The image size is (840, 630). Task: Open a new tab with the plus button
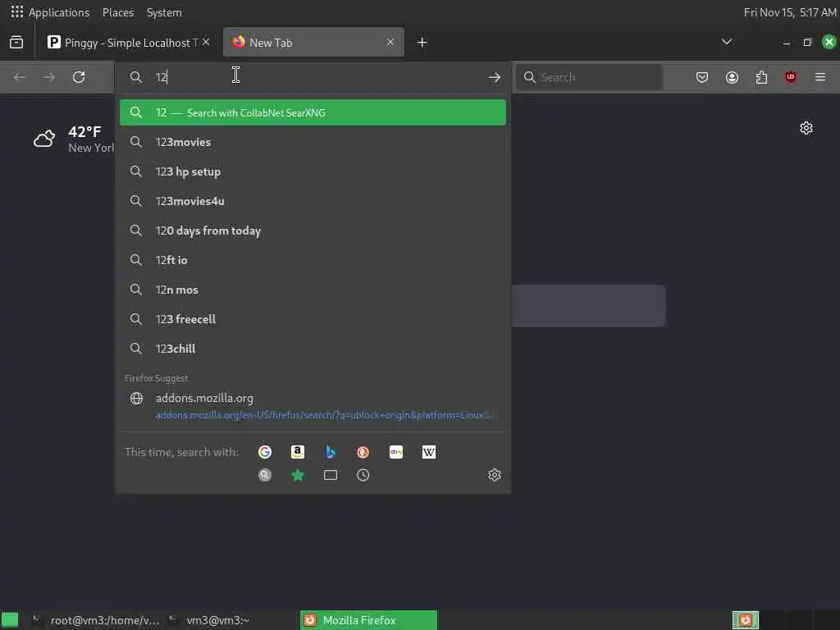tap(422, 43)
